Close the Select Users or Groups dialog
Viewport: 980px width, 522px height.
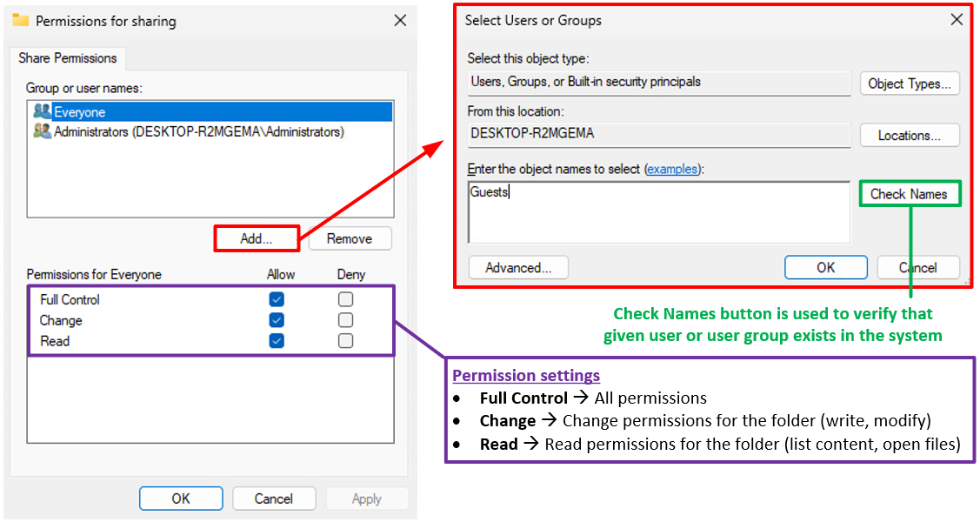(x=957, y=20)
